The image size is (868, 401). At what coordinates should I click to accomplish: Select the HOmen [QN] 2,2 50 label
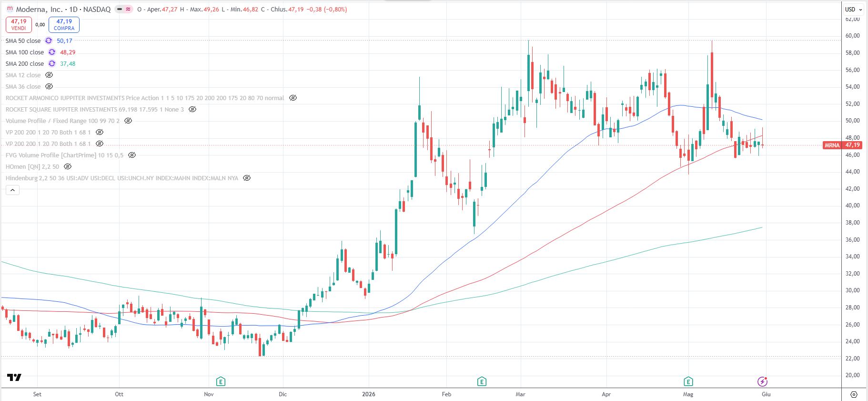(x=32, y=167)
